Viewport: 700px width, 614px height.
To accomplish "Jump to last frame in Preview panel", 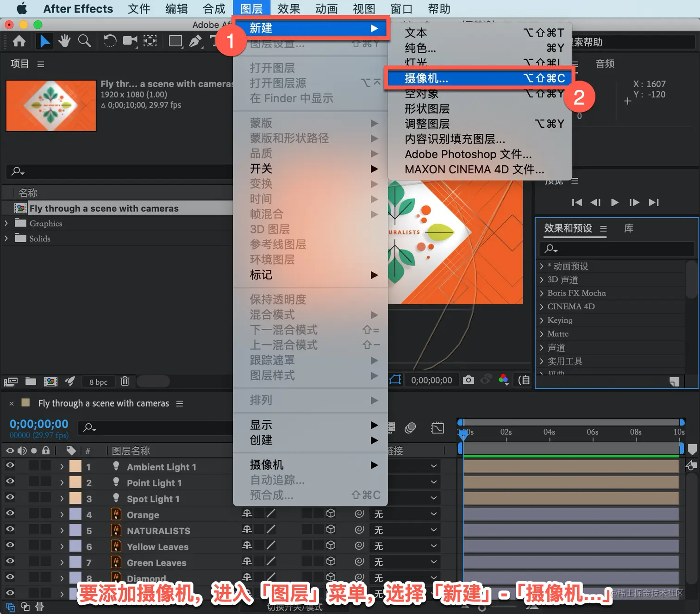I will pyautogui.click(x=654, y=202).
